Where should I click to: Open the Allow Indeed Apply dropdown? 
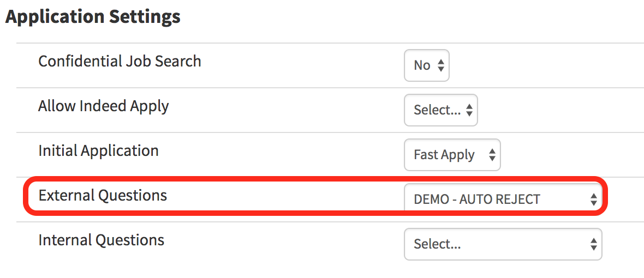click(x=440, y=110)
